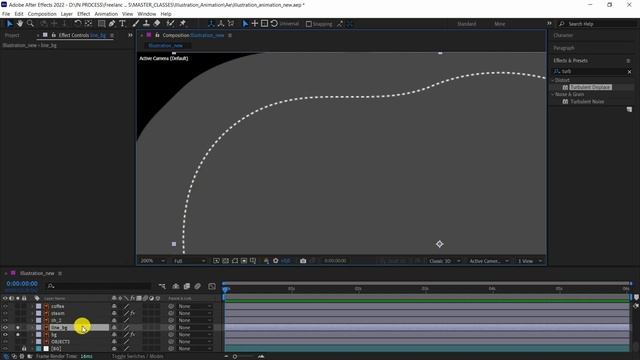Open Classic 3D renderer dropdown
Image resolution: width=640 pixels, height=360 pixels.
[x=444, y=261]
